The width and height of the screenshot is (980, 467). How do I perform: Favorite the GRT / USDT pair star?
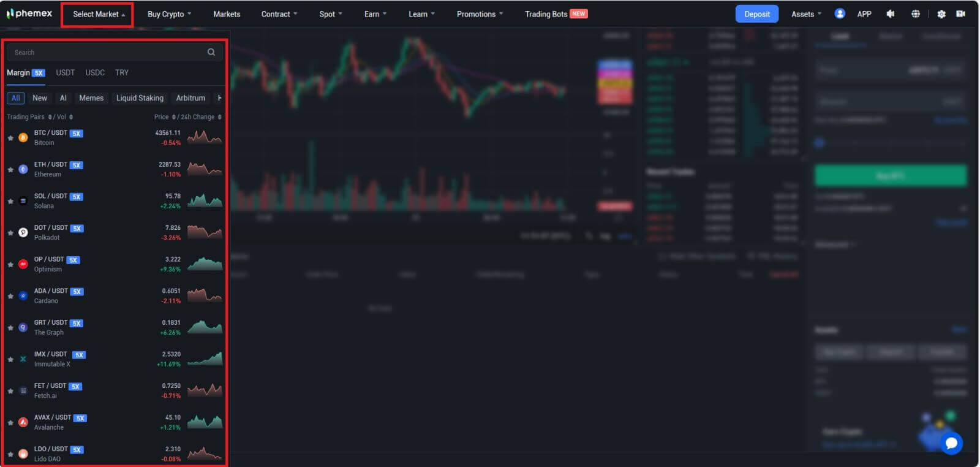click(x=10, y=328)
